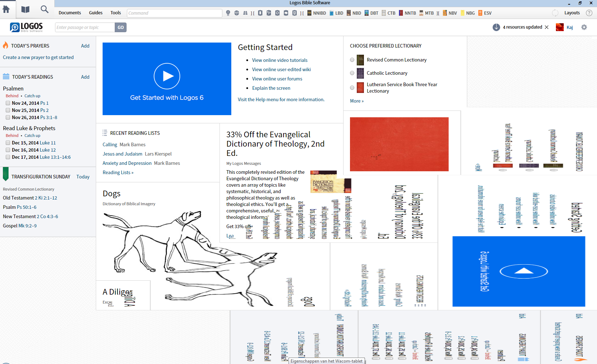Check the Nov 26, 2014 Ps 3:1–8 reading
Image resolution: width=597 pixels, height=364 pixels.
tap(8, 117)
